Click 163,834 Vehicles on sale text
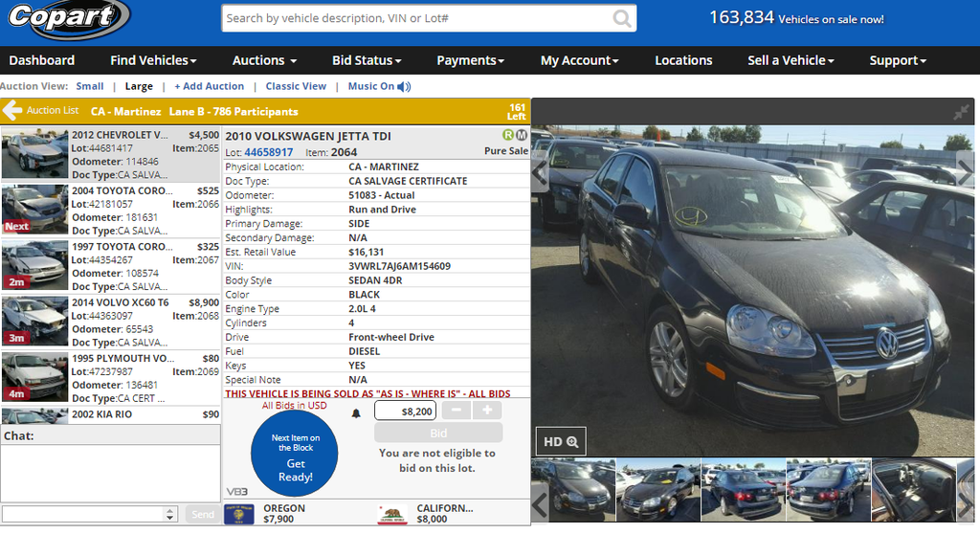 click(x=796, y=18)
